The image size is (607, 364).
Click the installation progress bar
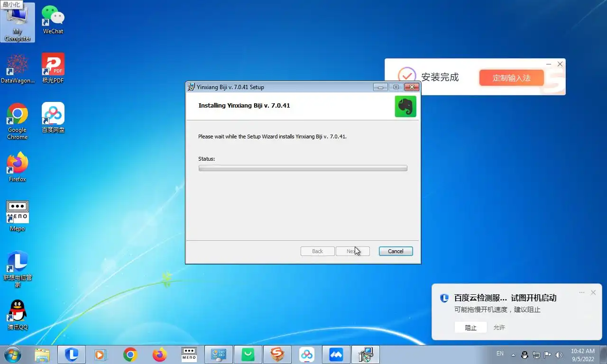303,168
